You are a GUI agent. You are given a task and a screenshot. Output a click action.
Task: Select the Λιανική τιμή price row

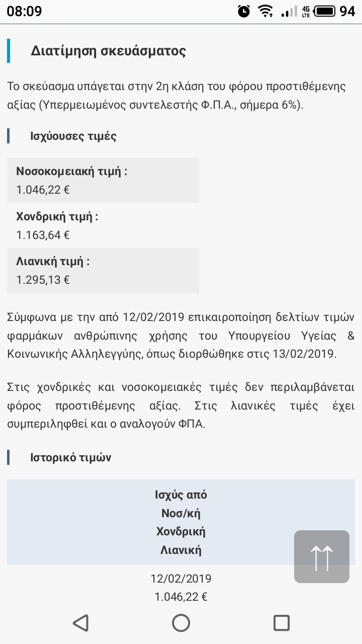coord(103,271)
